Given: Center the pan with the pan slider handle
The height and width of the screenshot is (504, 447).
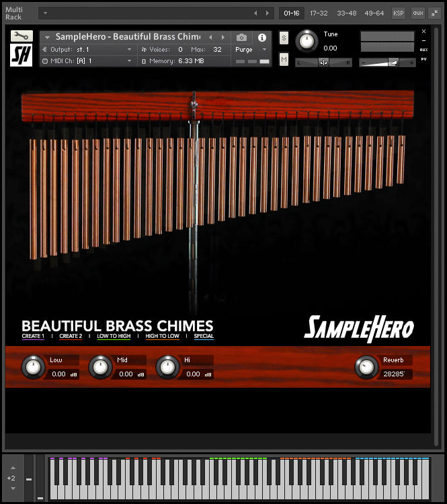Looking at the screenshot, I should point(323,62).
